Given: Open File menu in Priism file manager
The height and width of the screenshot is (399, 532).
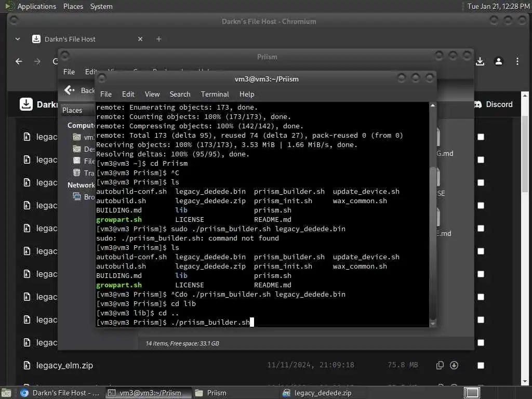Looking at the screenshot, I should pyautogui.click(x=69, y=72).
